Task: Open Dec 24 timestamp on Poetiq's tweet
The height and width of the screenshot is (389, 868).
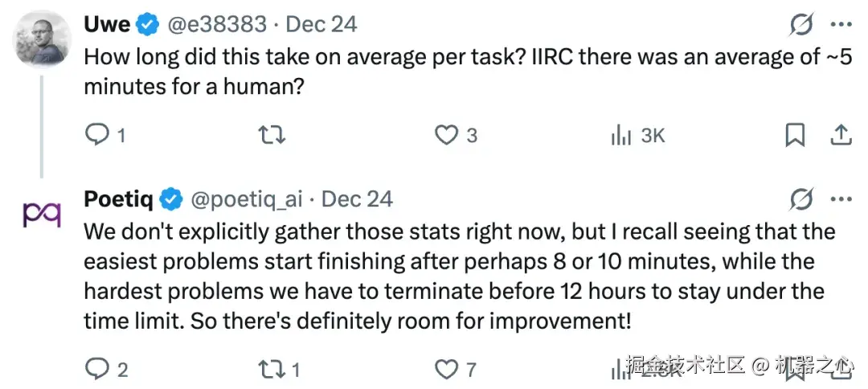Action: (357, 199)
